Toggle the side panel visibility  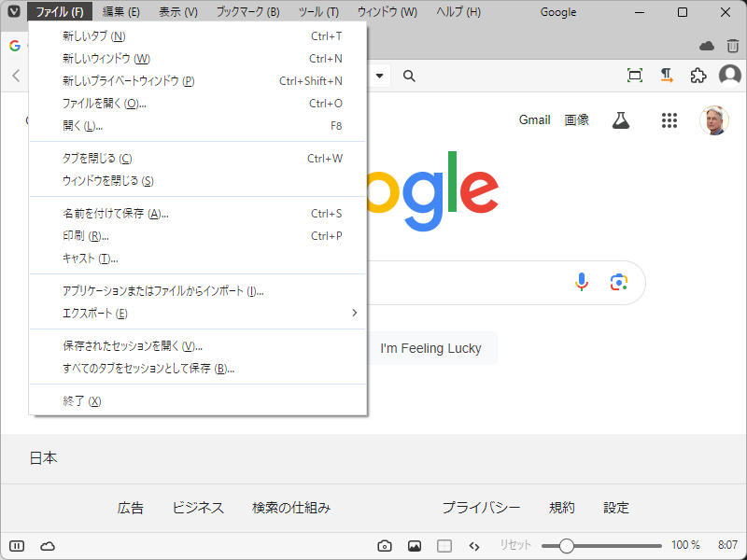[x=16, y=545]
